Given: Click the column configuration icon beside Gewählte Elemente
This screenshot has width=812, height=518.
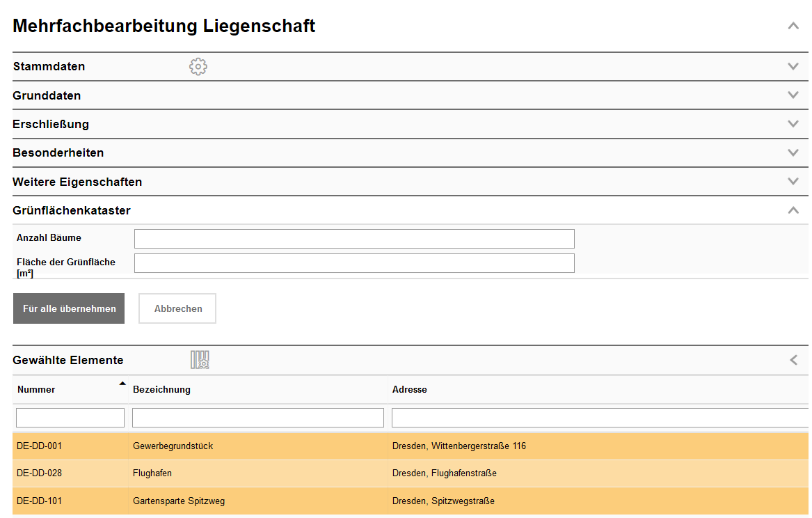Looking at the screenshot, I should tap(200, 360).
